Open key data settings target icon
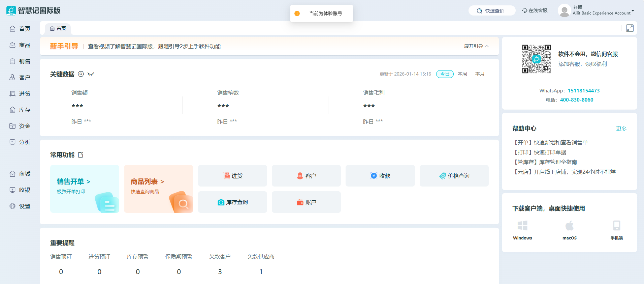This screenshot has width=644, height=284. [x=81, y=74]
